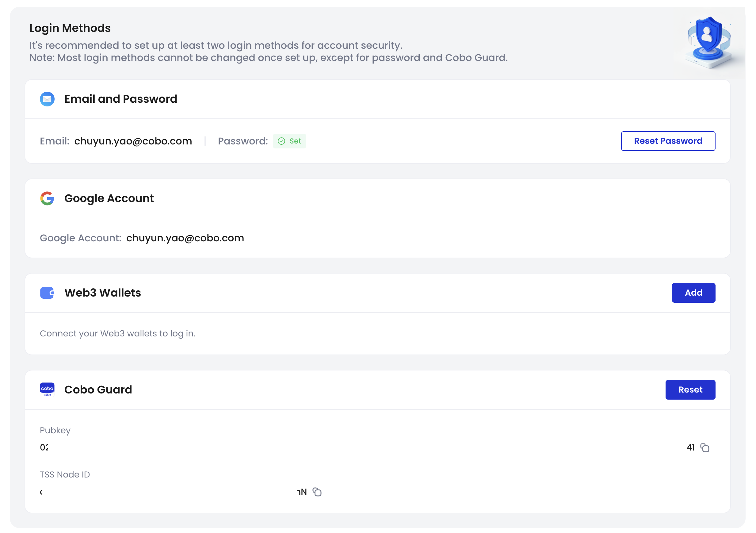Click the Google Account section heading
The width and height of the screenshot is (756, 533).
pyautogui.click(x=109, y=198)
